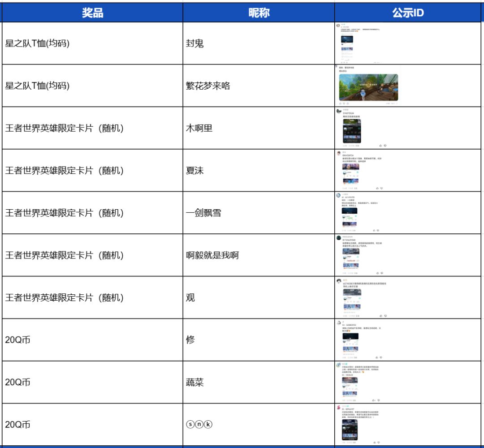Click the 公示ID column header
This screenshot has height=448, width=484.
pyautogui.click(x=408, y=13)
